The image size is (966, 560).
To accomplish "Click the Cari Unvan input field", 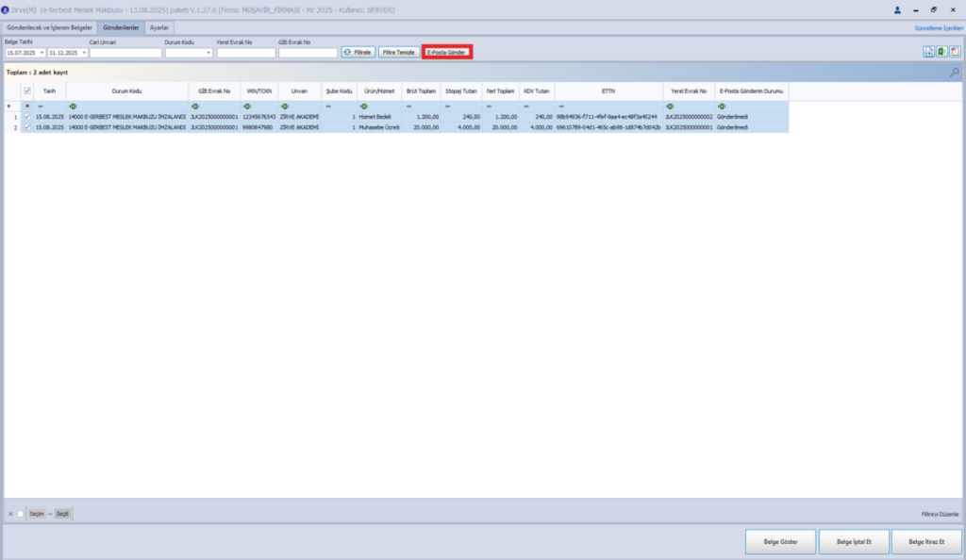I will [125, 53].
